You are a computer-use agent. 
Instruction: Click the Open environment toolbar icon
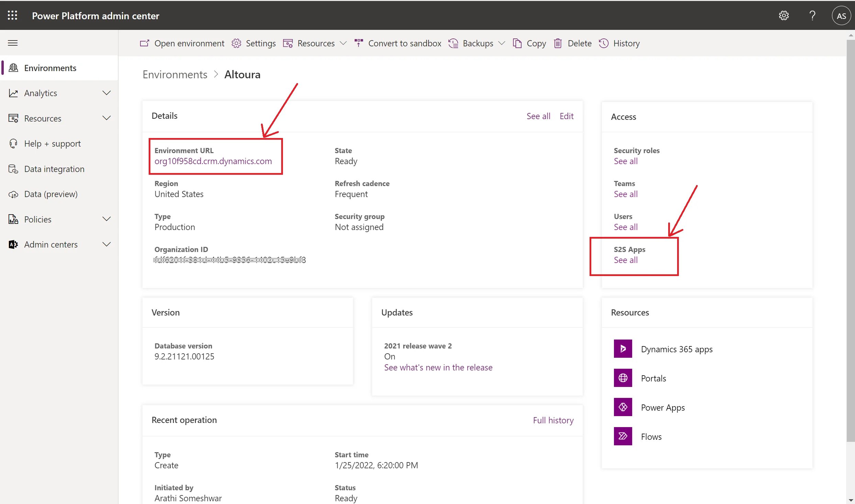tap(145, 43)
